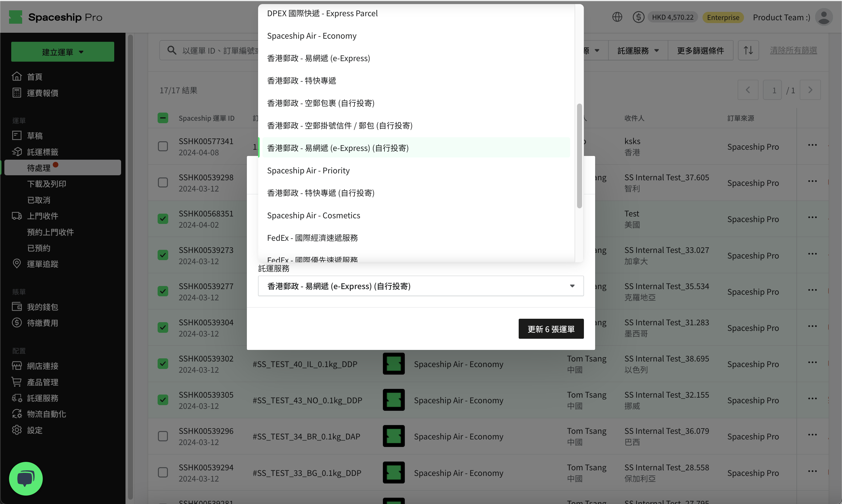Check the SSHK00539298 row checkbox
This screenshot has height=504, width=842.
pyautogui.click(x=163, y=183)
